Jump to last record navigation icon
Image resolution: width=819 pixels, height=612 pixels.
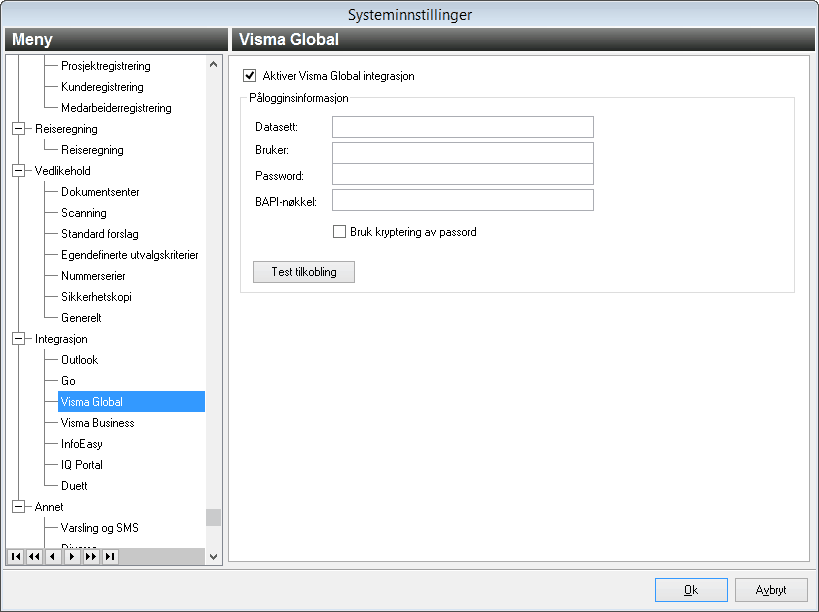click(x=110, y=557)
